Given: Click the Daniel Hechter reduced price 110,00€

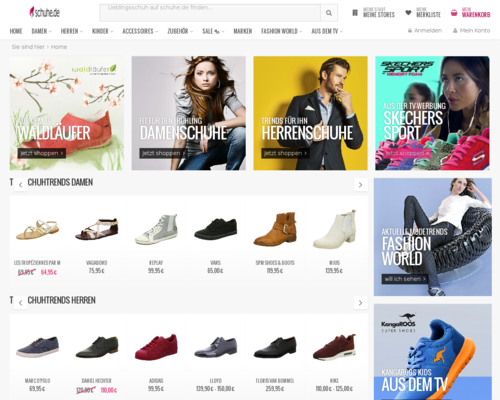Looking at the screenshot, I should click(109, 390).
